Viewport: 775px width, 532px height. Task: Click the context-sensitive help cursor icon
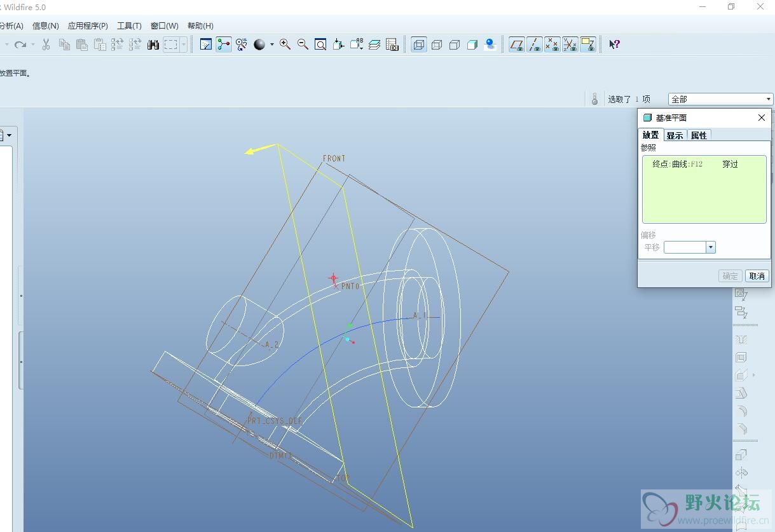[614, 44]
